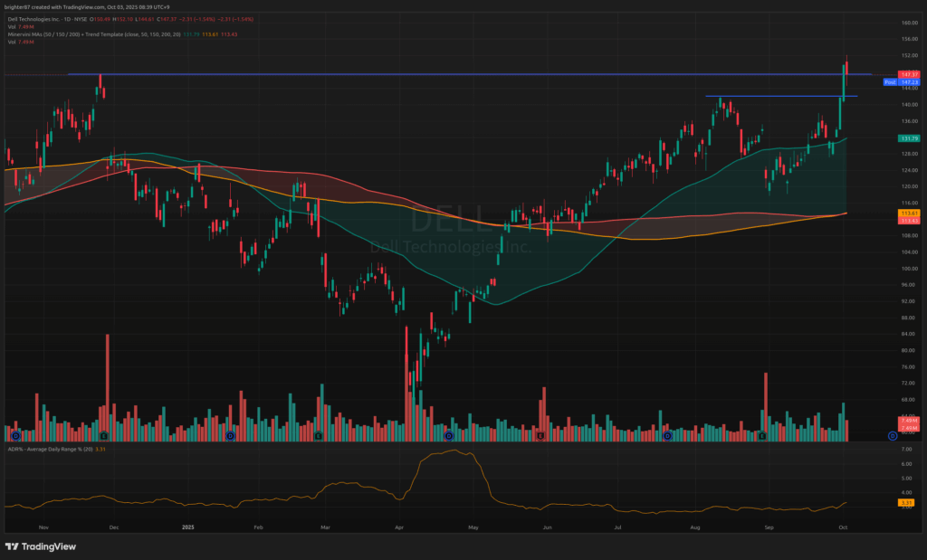Select the dividend marker in mid-April
The height and width of the screenshot is (560, 927).
[449, 436]
